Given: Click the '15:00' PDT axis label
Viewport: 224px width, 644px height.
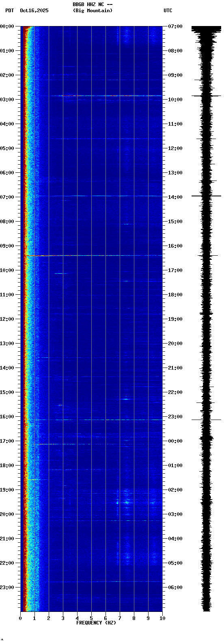Looking at the screenshot, I should click(x=7, y=392).
